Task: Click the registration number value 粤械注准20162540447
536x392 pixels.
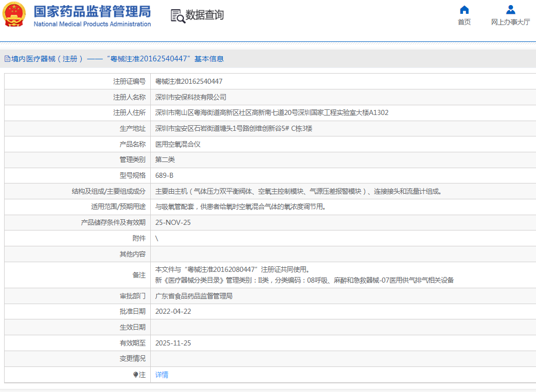Action: tap(189, 81)
